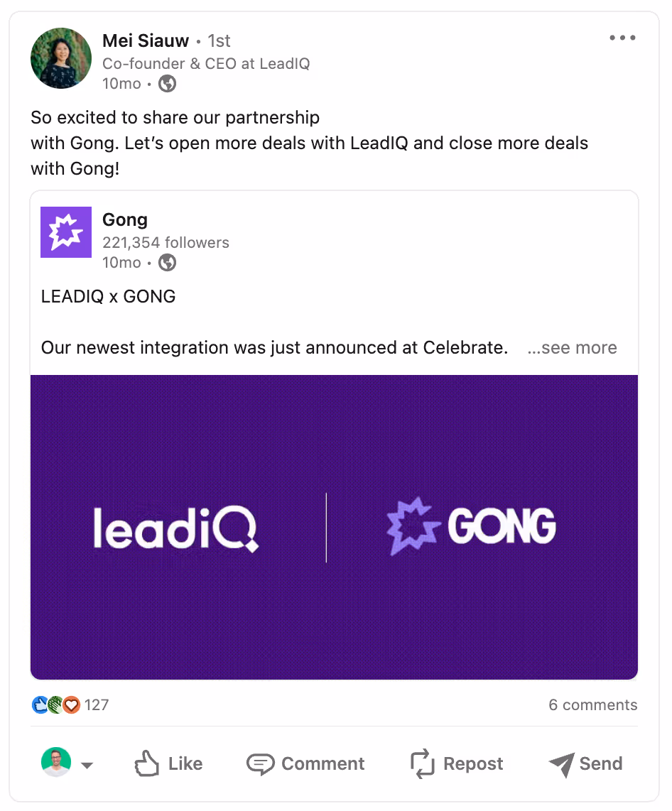This screenshot has width=672, height=811.
Task: Click the Gong company logo icon
Action: pos(66,232)
